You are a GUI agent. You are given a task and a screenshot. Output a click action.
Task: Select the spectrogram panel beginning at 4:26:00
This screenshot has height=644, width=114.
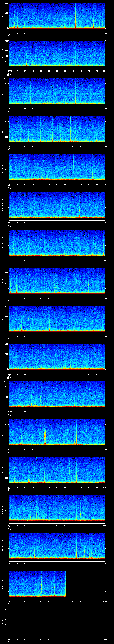[x=57, y=91]
